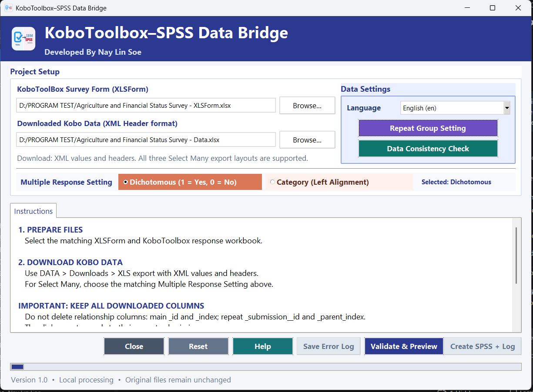Open the Help button

[263, 346]
